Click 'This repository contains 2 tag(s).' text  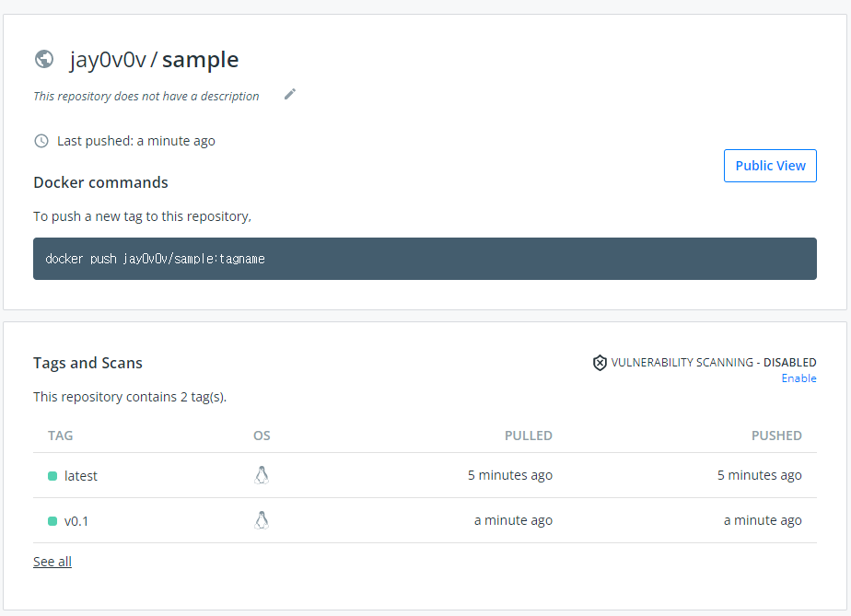(x=130, y=397)
